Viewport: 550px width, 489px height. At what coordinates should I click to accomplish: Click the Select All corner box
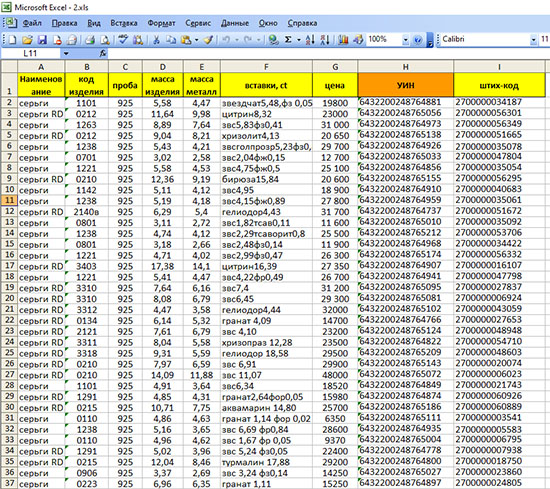[9, 67]
